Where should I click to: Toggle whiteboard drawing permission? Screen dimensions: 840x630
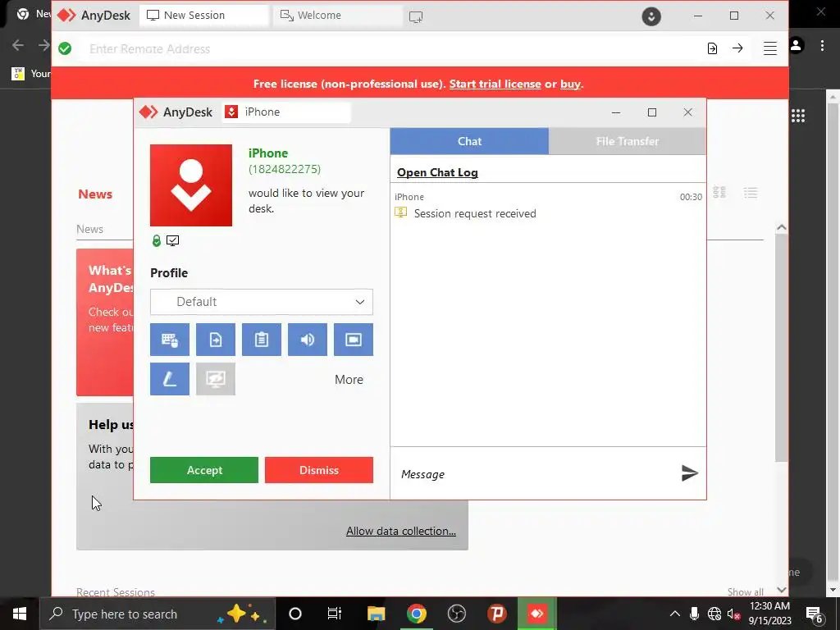(169, 379)
